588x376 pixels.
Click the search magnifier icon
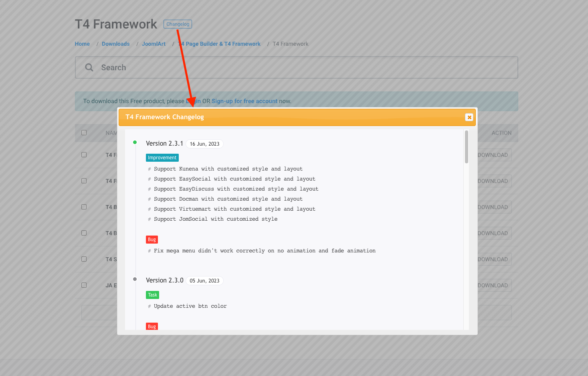(89, 67)
